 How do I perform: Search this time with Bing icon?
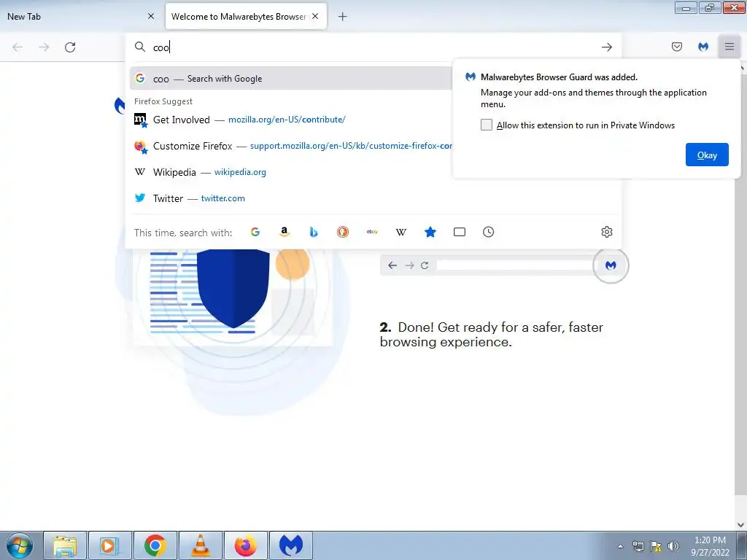pos(314,232)
